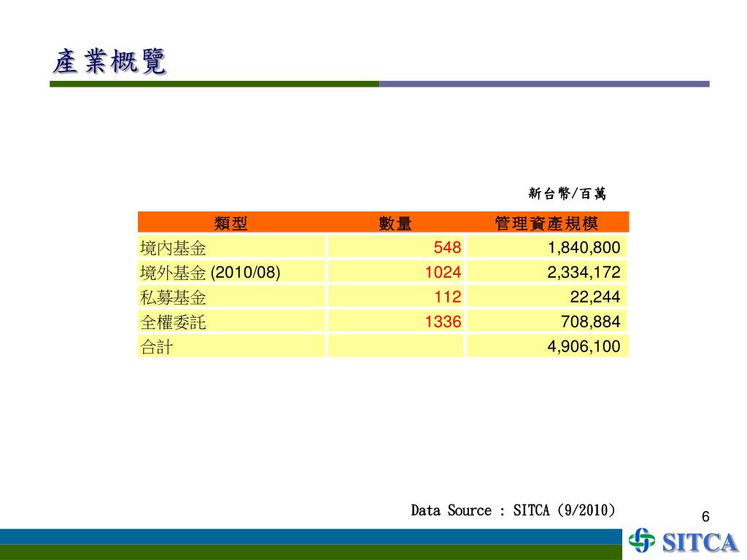Screen dimensions: 747x560
Task: Select the 類型 column header
Action: click(x=231, y=223)
